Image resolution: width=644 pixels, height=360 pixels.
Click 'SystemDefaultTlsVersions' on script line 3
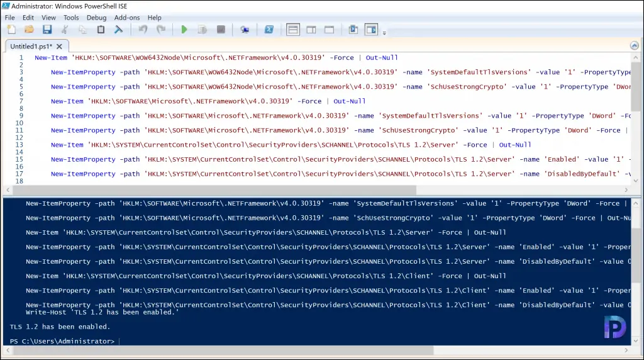tap(479, 72)
